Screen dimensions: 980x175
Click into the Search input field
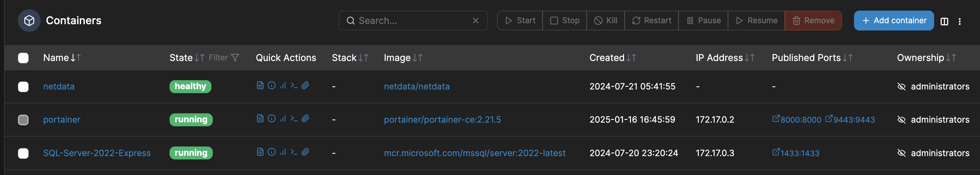413,21
